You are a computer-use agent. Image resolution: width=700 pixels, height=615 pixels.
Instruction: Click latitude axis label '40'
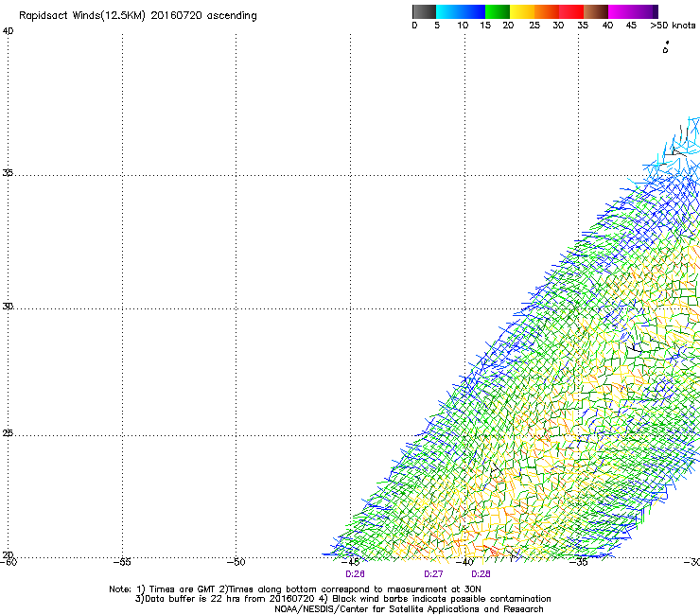click(x=8, y=31)
